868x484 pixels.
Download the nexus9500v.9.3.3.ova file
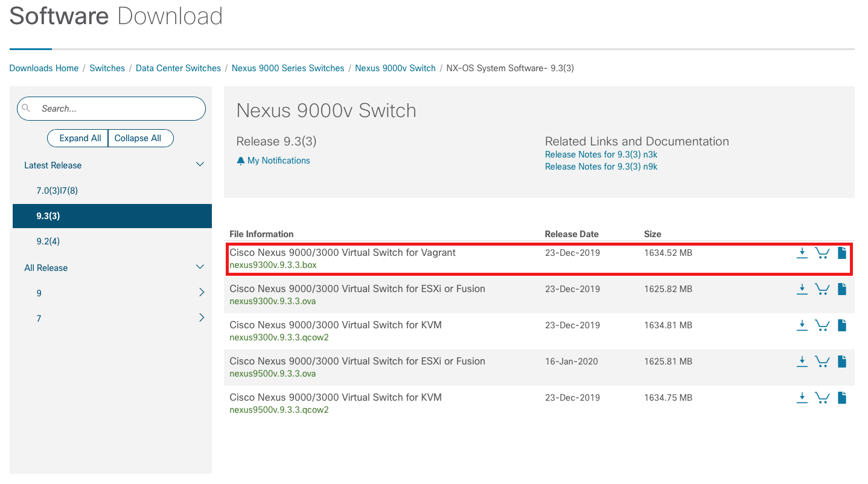tap(802, 361)
